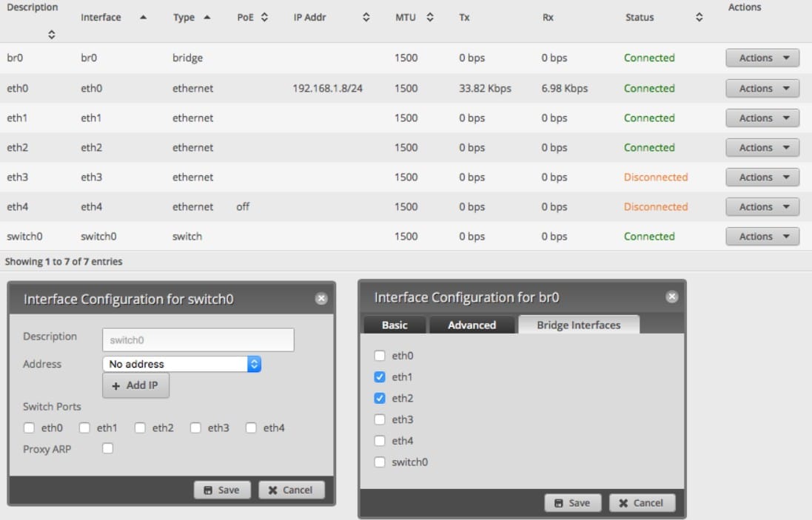Close the switch0 configuration dialog
Screen dimensions: 812x520
pyautogui.click(x=321, y=299)
